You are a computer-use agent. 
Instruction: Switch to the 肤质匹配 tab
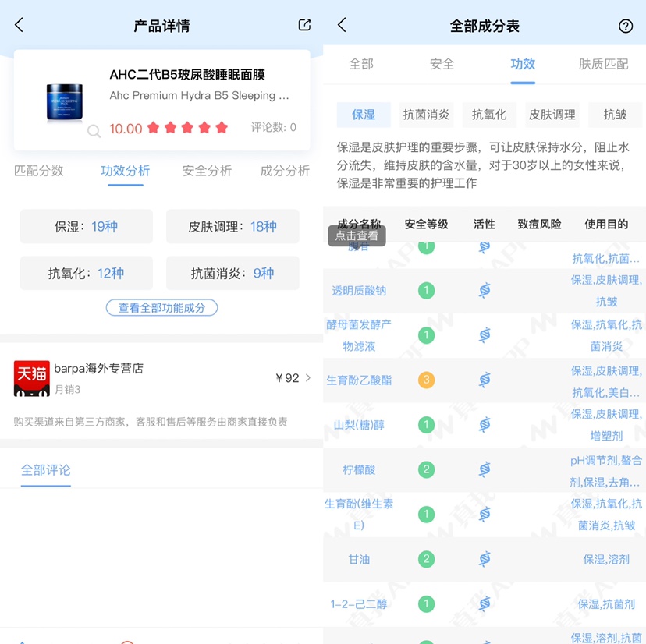coord(602,65)
